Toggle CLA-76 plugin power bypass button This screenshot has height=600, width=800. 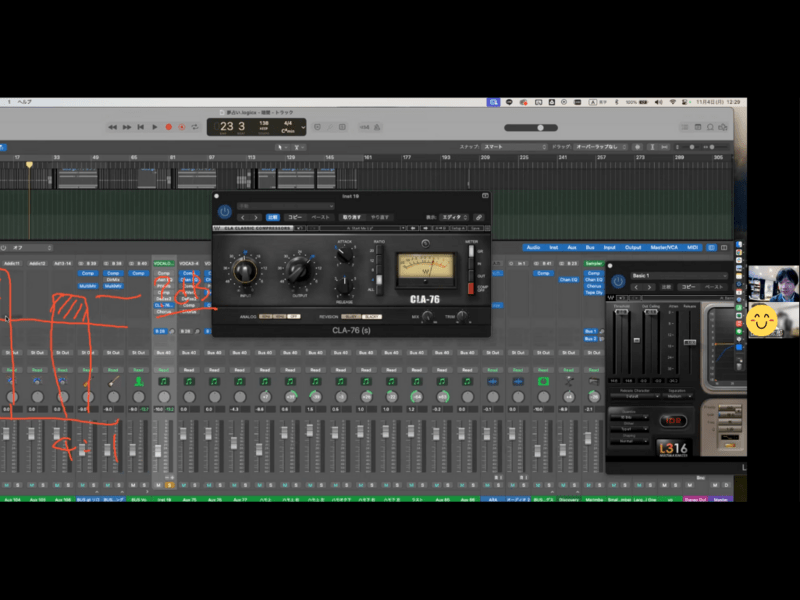(x=224, y=212)
